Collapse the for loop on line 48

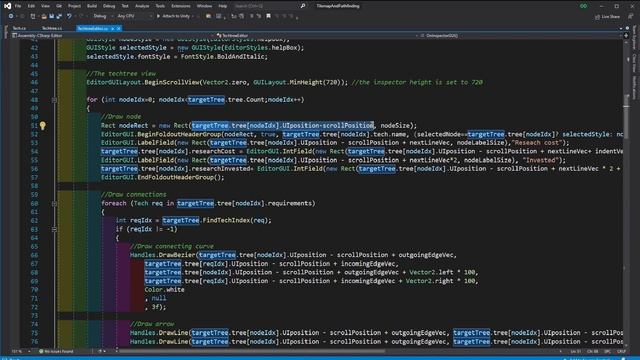click(x=54, y=100)
